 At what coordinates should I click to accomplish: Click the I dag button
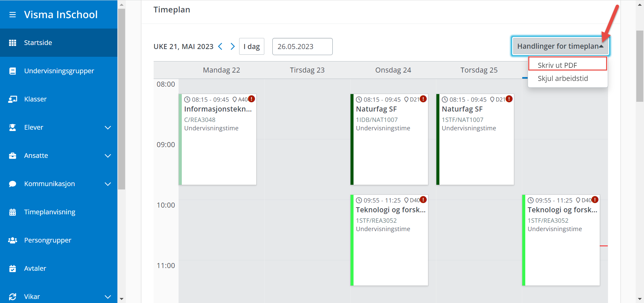(x=252, y=46)
